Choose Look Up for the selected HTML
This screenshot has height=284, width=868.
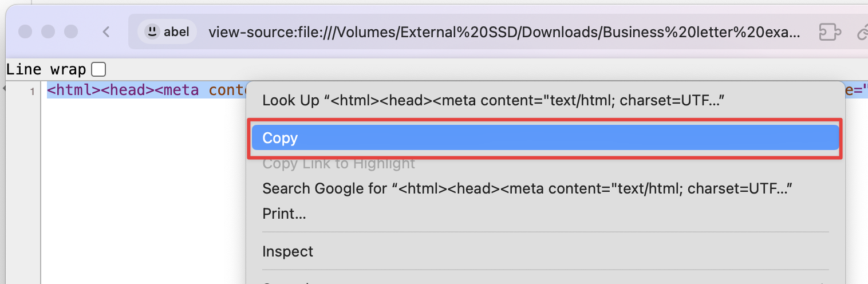coord(494,101)
